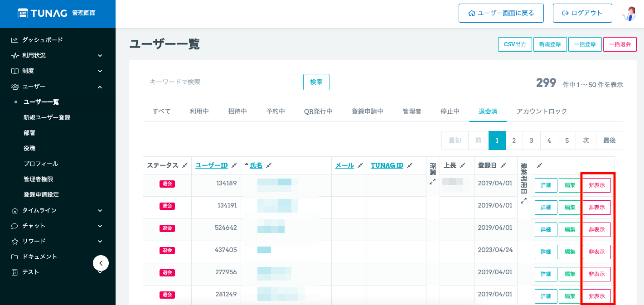Shrink the ステータス column with its arrow icon
Image resolution: width=644 pixels, height=305 pixels.
click(184, 166)
